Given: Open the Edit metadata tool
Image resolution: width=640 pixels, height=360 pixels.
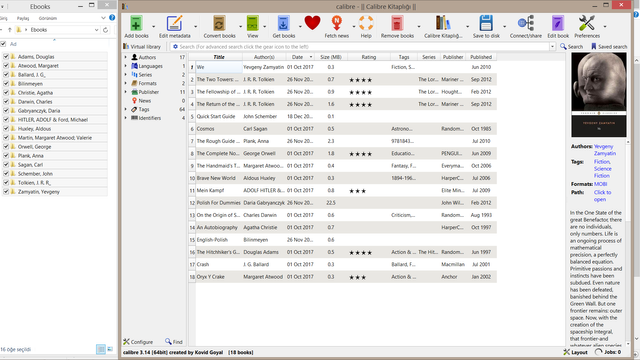Looking at the screenshot, I should pos(174,23).
